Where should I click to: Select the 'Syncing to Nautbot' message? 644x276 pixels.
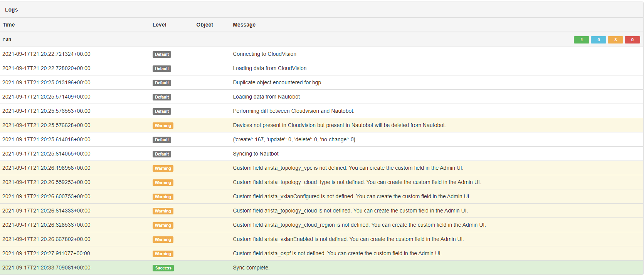256,154
